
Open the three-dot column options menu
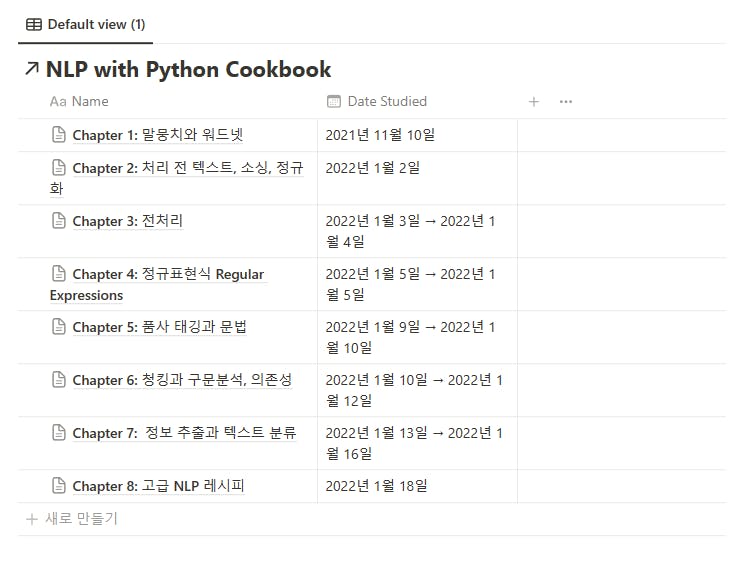[x=566, y=101]
